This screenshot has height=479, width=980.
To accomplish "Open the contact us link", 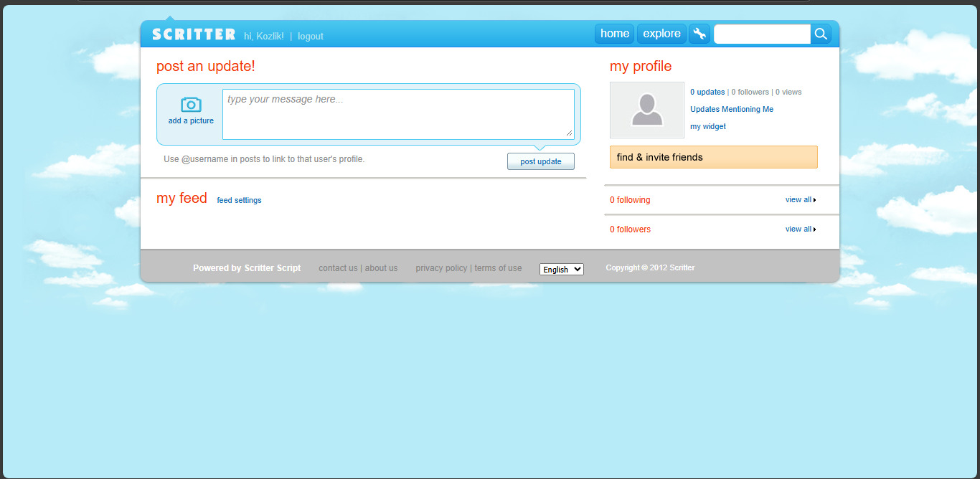I will coord(338,268).
